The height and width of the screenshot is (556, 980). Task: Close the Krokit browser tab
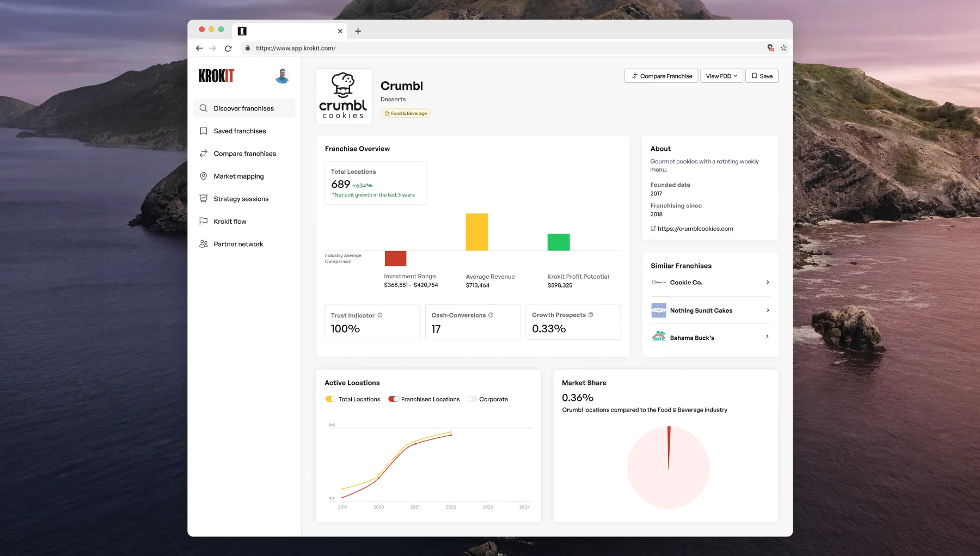(x=340, y=31)
